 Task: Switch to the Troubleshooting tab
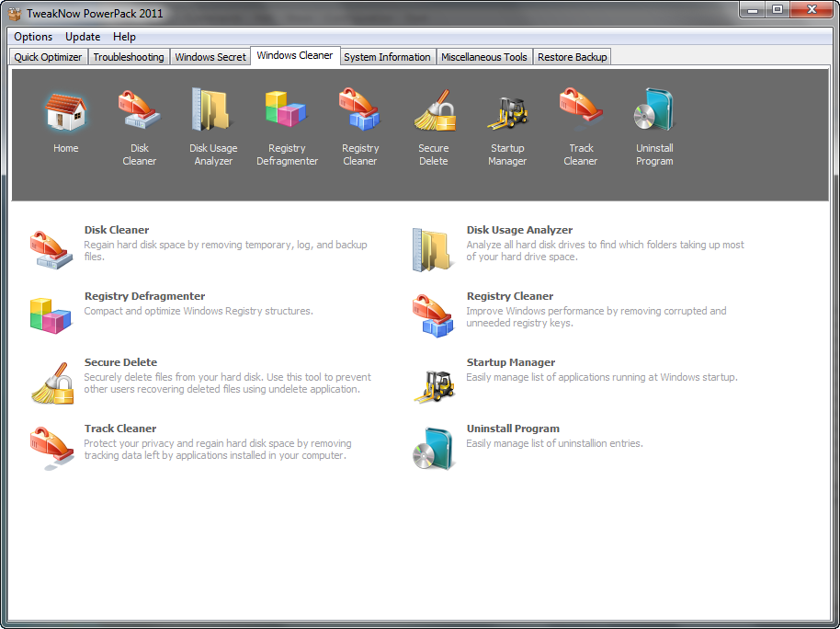pos(129,57)
